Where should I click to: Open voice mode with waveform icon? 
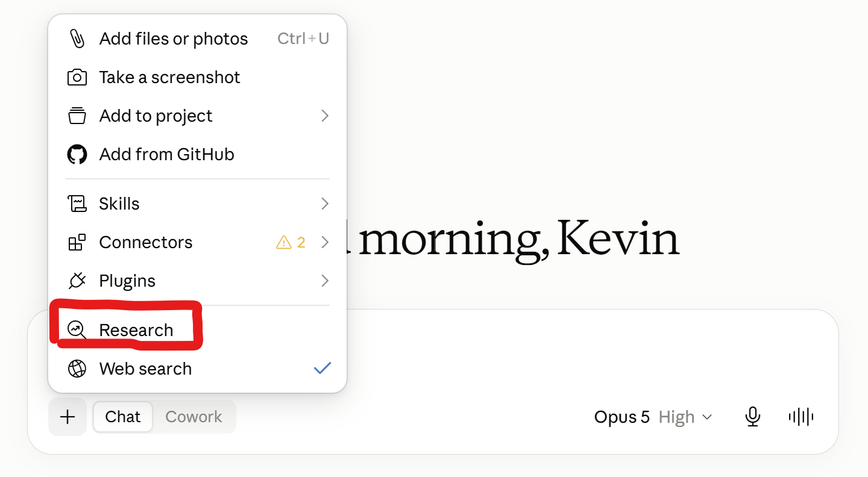click(x=801, y=417)
